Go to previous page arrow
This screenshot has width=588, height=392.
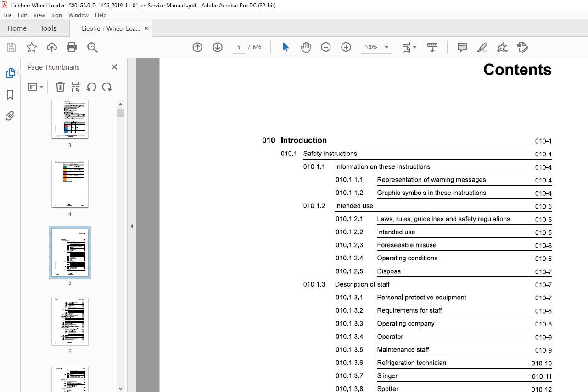197,47
